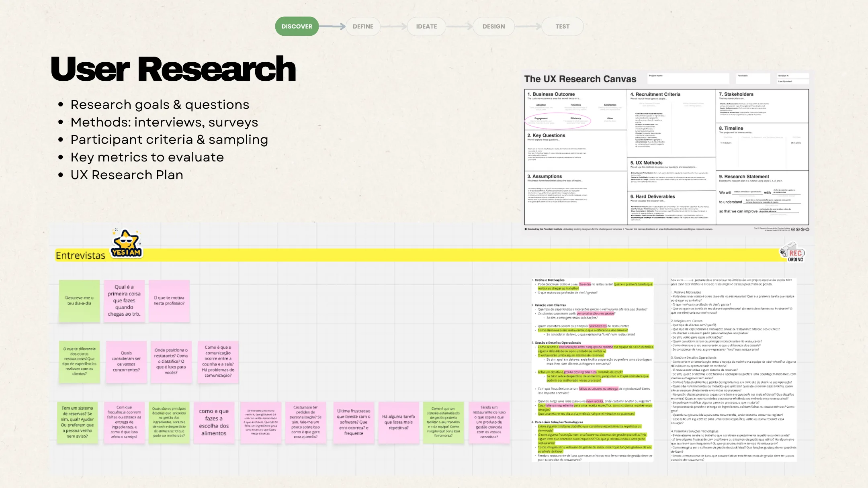Viewport: 868px width, 488px height.
Task: Open the '7. Stakeholders' canvas section
Action: (x=762, y=106)
